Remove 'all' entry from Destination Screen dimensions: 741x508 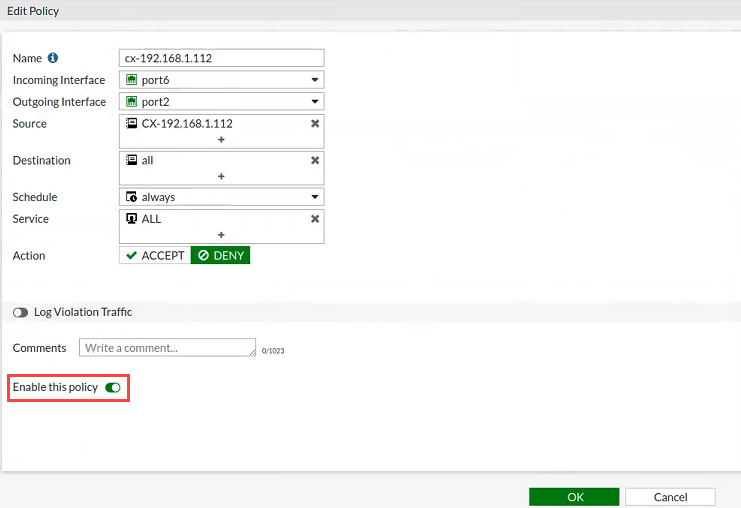(x=315, y=160)
